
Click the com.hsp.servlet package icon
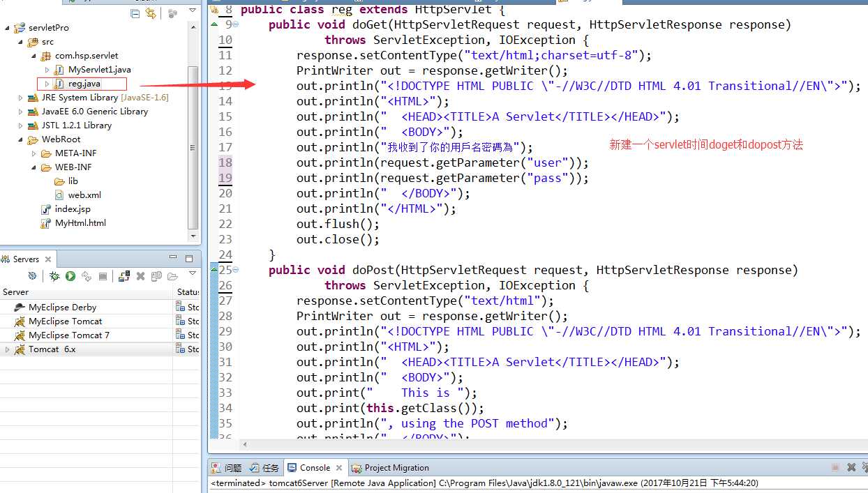click(x=46, y=56)
